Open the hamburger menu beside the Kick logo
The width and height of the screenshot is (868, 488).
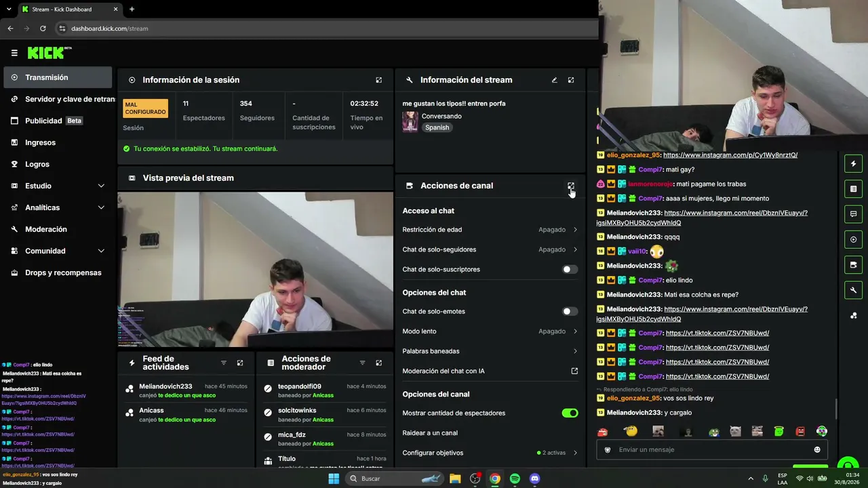click(x=14, y=53)
